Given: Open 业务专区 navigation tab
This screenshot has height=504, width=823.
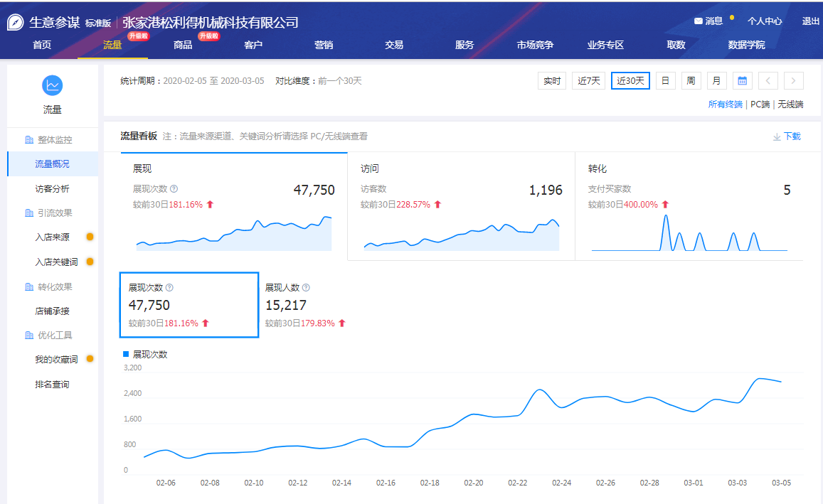Looking at the screenshot, I should (x=605, y=45).
